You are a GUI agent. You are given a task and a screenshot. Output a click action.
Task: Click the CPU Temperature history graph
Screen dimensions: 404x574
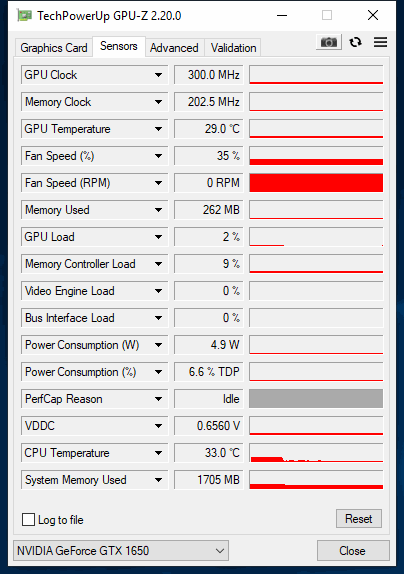tap(316, 453)
